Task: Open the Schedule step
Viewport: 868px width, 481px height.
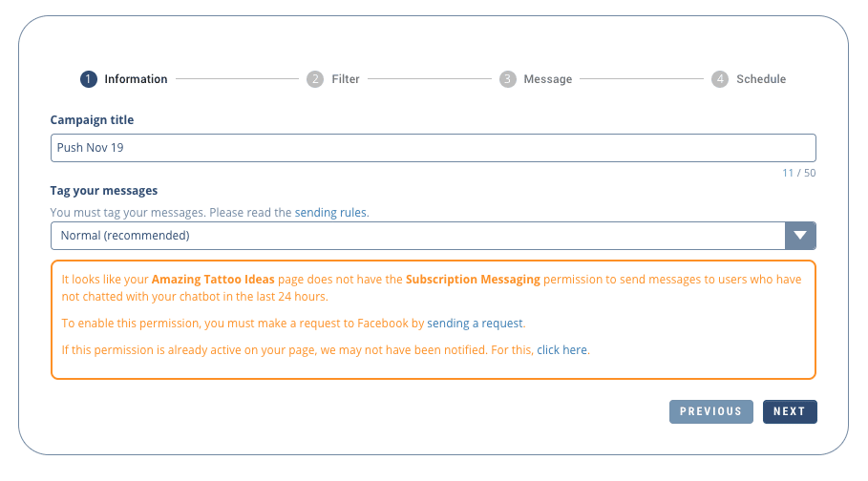Action: [x=761, y=79]
